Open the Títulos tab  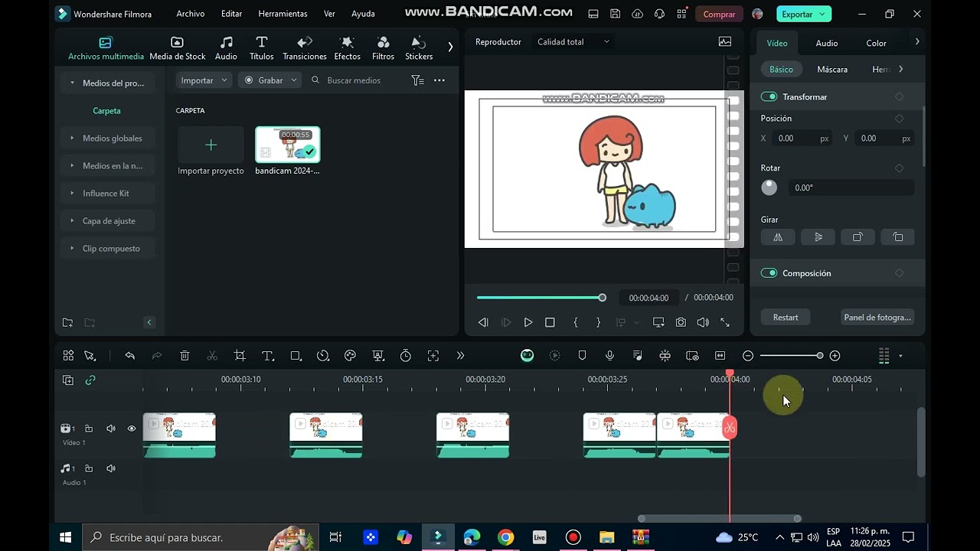click(261, 48)
